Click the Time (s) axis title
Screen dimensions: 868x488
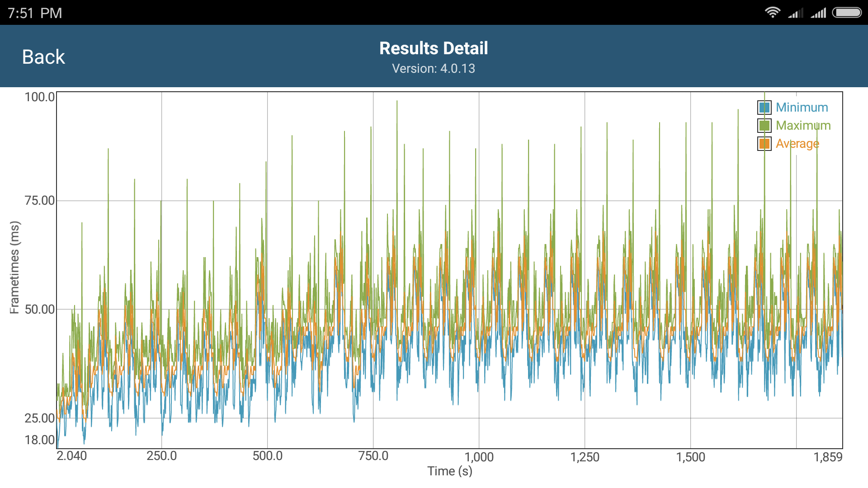(x=449, y=471)
